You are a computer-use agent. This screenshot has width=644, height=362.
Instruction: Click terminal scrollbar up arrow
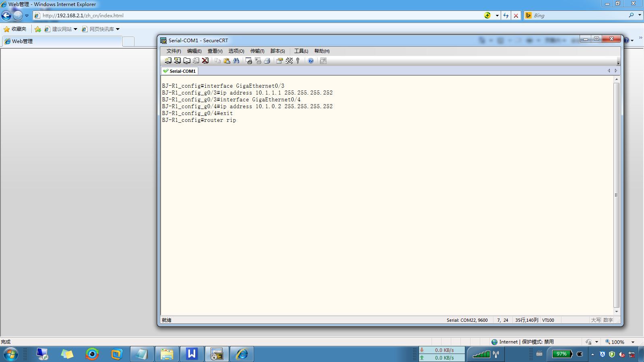click(616, 80)
